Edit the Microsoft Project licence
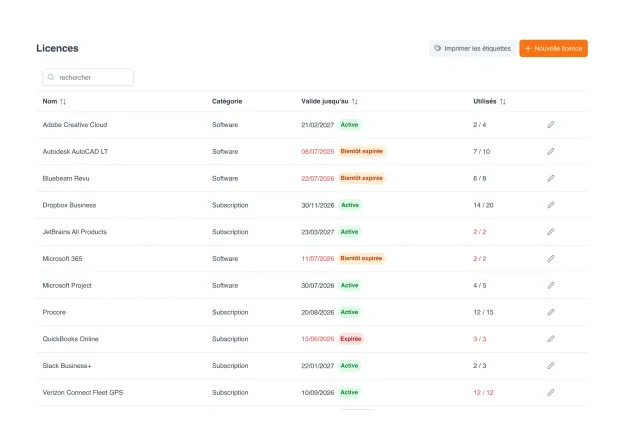This screenshot has width=624, height=441. [x=550, y=285]
